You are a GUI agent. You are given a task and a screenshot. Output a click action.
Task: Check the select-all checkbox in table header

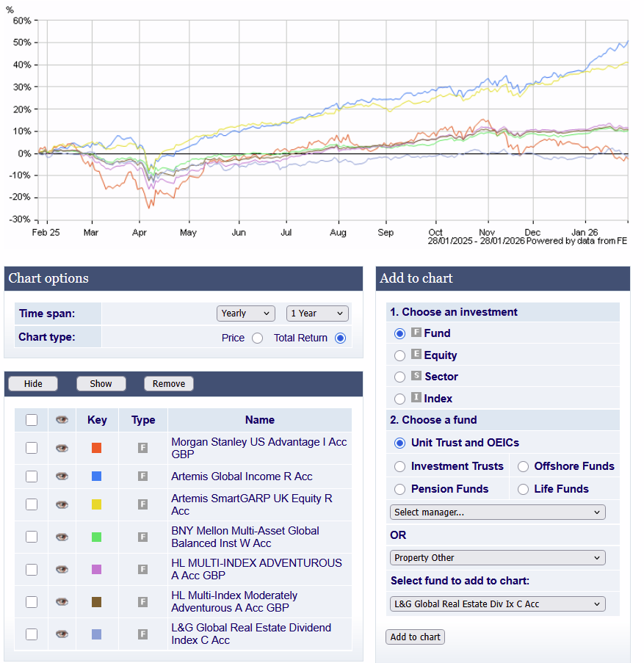[x=32, y=420]
